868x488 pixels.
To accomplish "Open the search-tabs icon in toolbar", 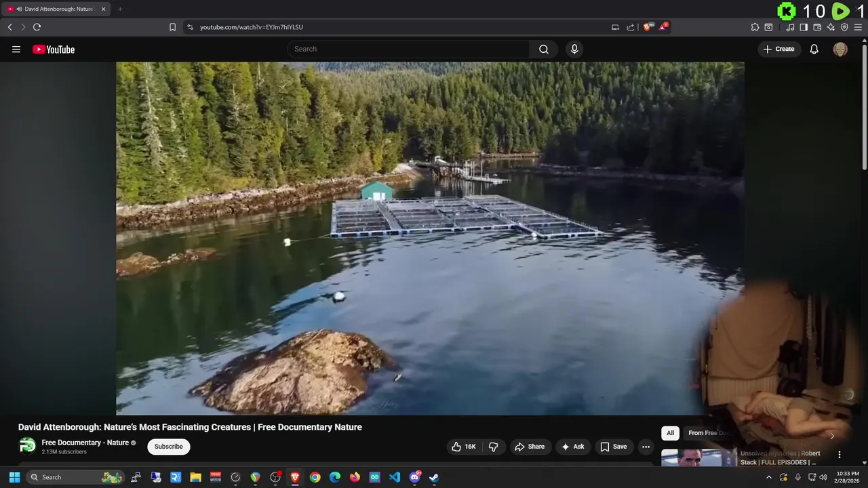I will (768, 27).
